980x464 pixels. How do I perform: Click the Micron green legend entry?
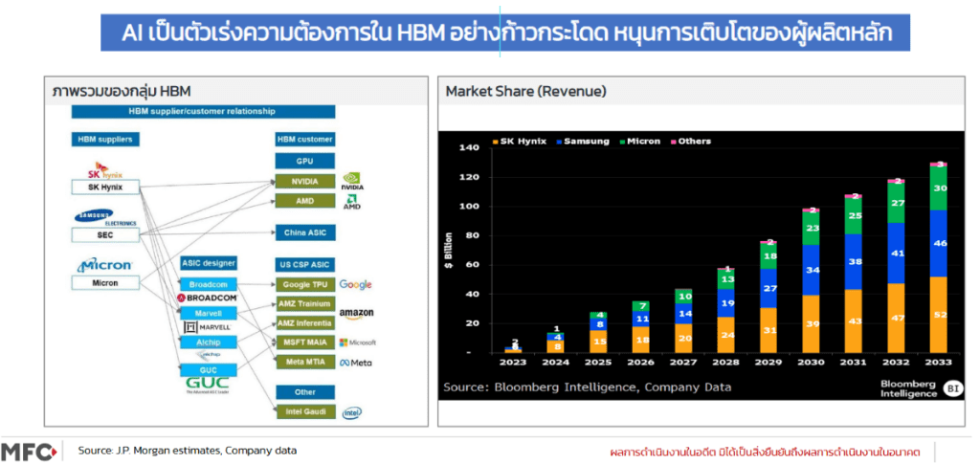coord(639,141)
